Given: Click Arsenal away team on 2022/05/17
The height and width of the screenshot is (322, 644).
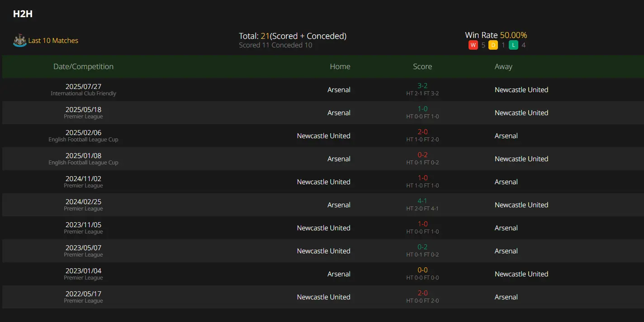Looking at the screenshot, I should coord(506,297).
